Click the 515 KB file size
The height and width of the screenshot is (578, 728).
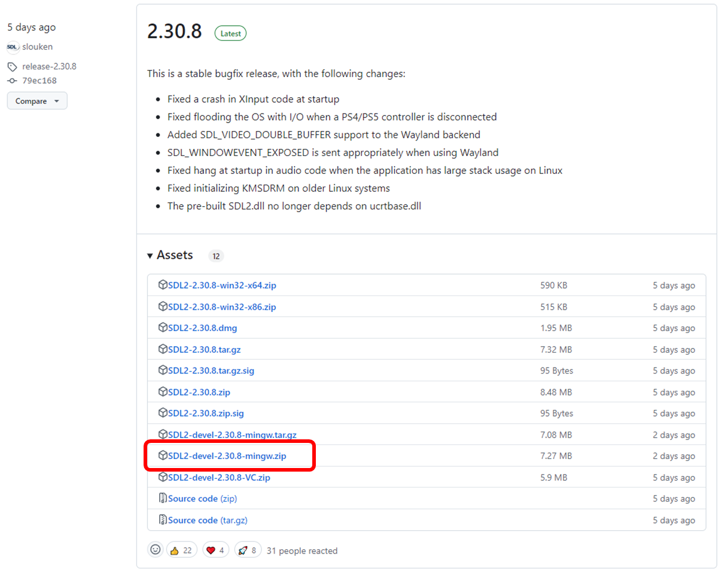tap(553, 307)
